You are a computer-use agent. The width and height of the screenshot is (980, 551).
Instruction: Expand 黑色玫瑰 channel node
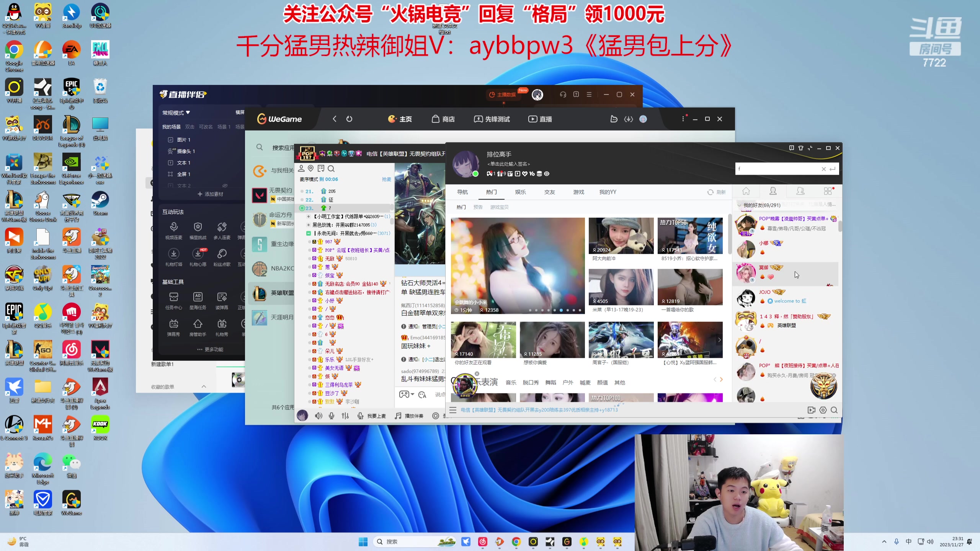click(x=309, y=225)
